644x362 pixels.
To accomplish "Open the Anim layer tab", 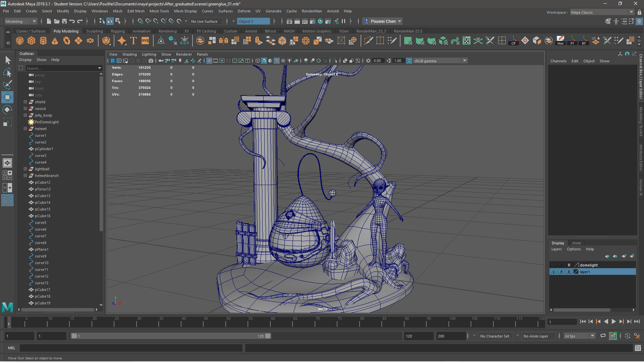I will click(x=576, y=243).
